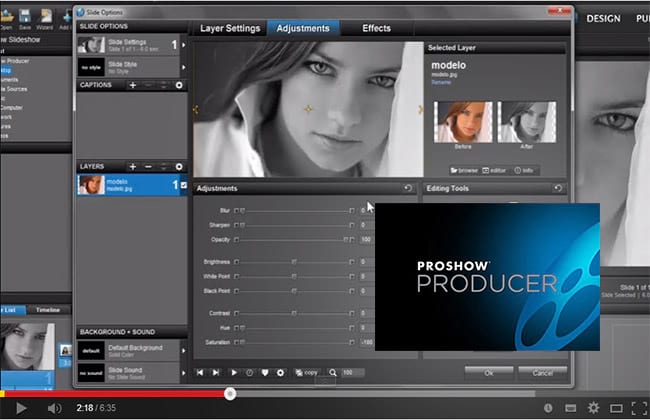
Task: Select the Adjustments tab
Action: click(303, 28)
